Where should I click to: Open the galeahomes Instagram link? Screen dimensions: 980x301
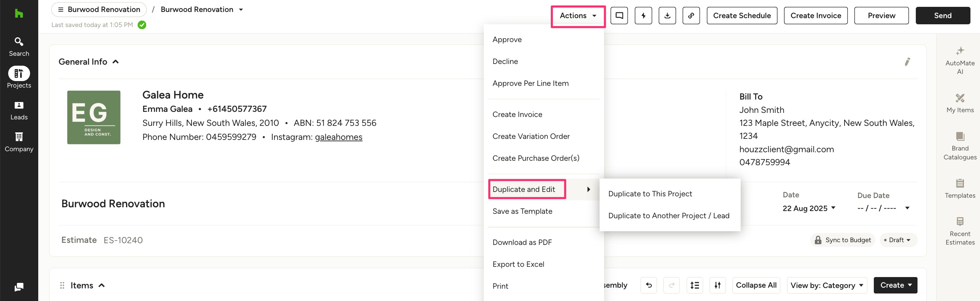338,137
